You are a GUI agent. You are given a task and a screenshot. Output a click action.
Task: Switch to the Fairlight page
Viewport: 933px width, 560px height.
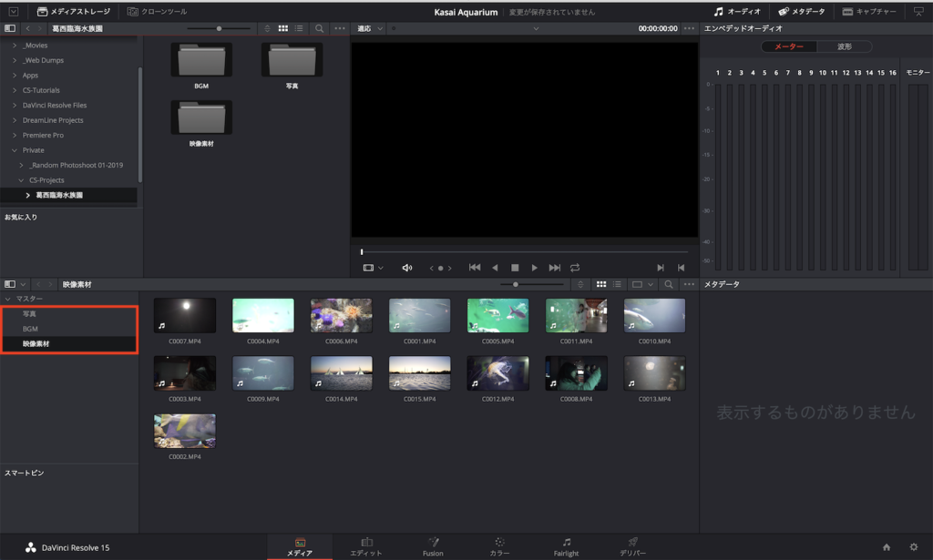pyautogui.click(x=566, y=546)
